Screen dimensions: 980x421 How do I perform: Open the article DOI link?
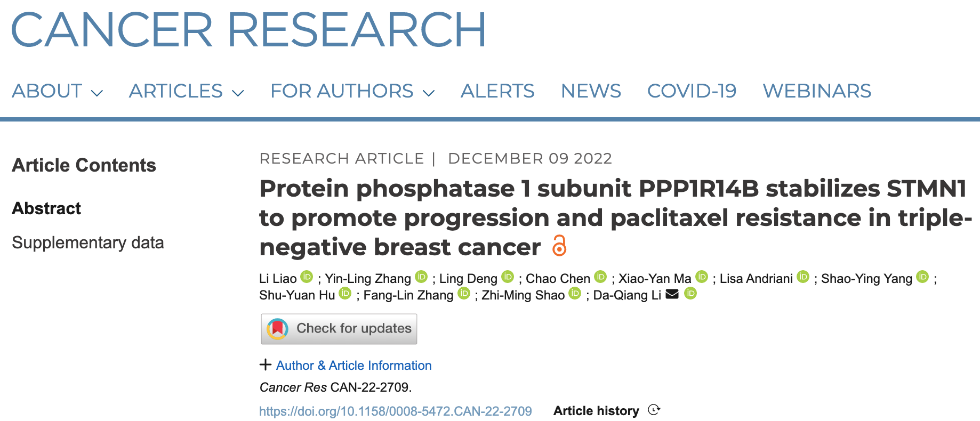point(396,411)
